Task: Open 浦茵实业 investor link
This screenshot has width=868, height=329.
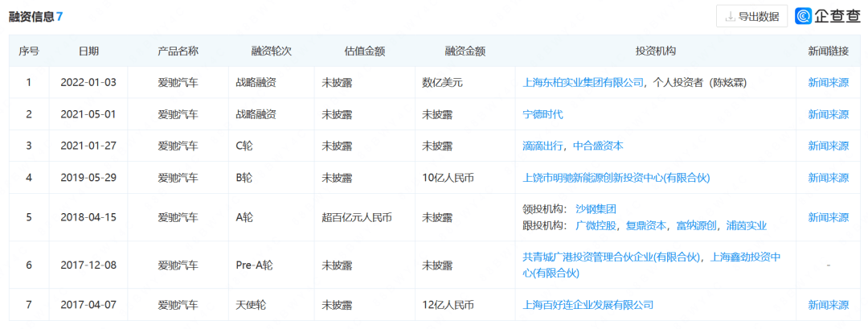Action: click(746, 225)
